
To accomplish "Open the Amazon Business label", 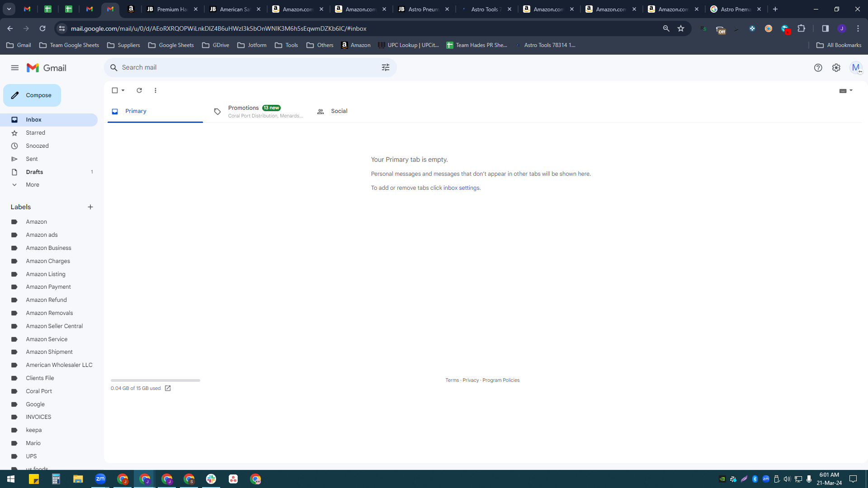I will [x=48, y=248].
